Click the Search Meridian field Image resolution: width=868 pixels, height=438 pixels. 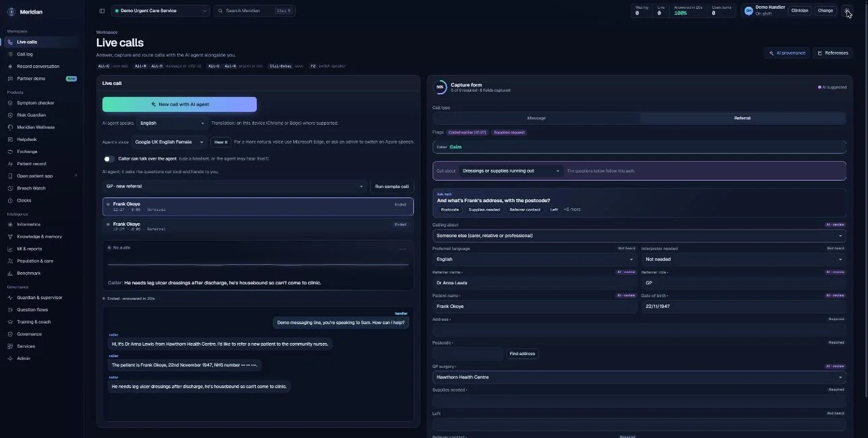tap(255, 11)
